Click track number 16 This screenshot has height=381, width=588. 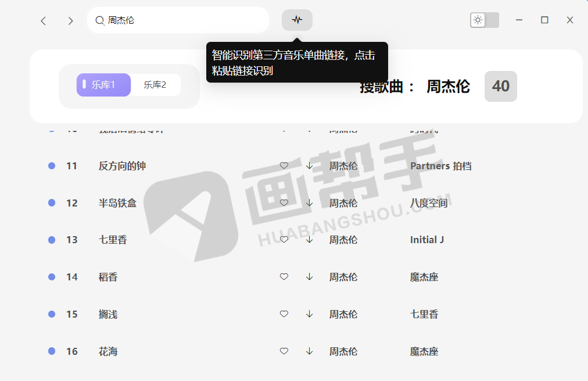click(x=71, y=351)
